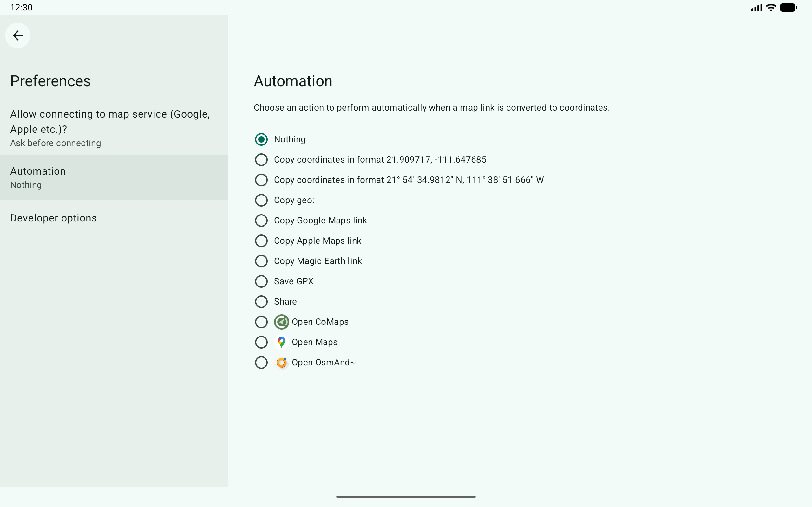
Task: Choose Copy Google Maps link
Action: [261, 221]
